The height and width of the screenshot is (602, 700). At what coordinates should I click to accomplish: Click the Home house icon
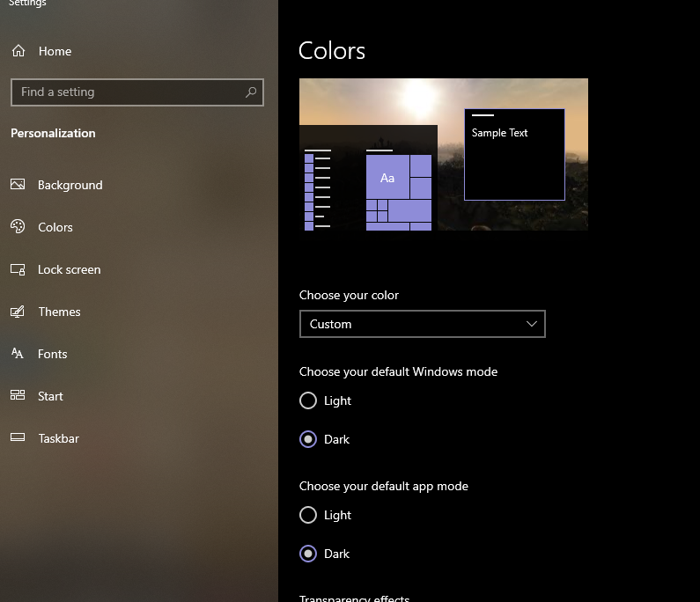[18, 51]
